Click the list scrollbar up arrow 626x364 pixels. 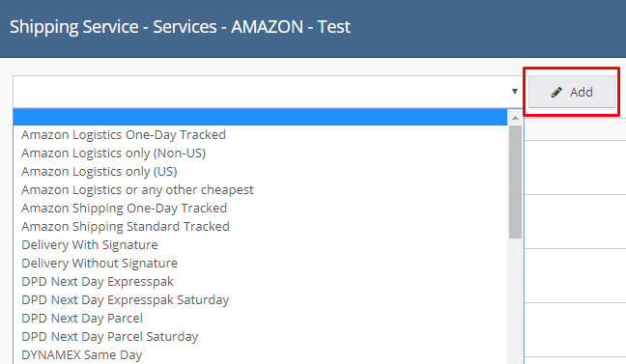[516, 118]
